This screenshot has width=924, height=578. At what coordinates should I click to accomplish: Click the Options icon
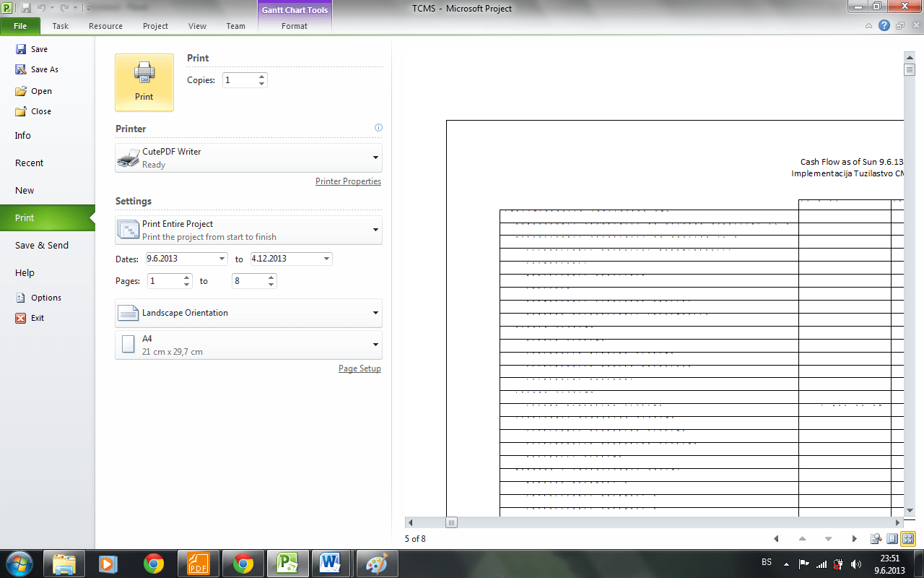[x=21, y=298]
